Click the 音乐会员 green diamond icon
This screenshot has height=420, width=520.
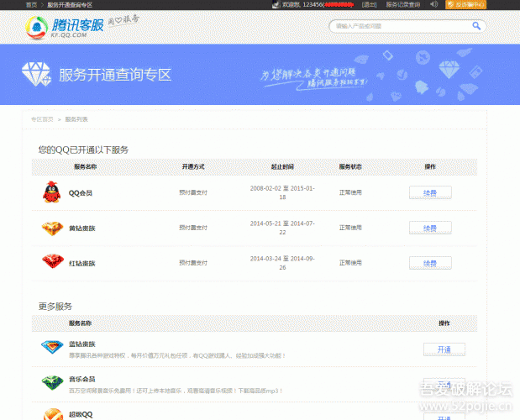click(52, 382)
